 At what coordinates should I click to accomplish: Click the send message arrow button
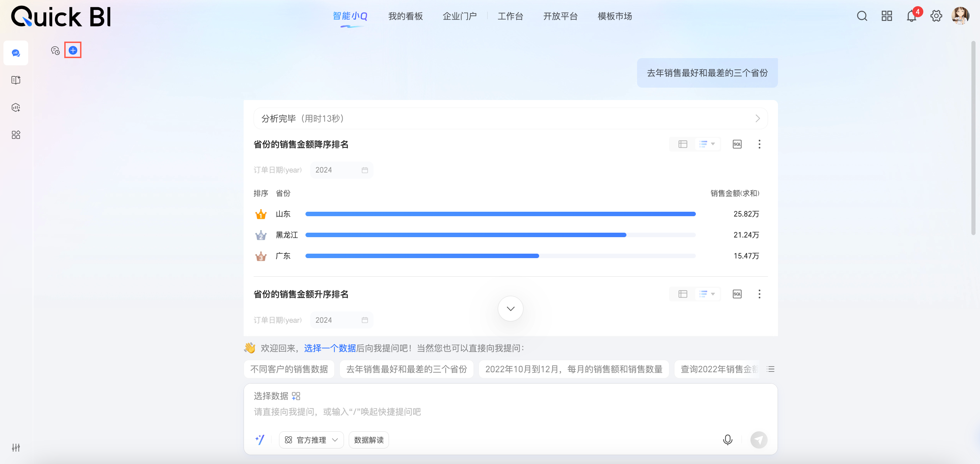758,440
